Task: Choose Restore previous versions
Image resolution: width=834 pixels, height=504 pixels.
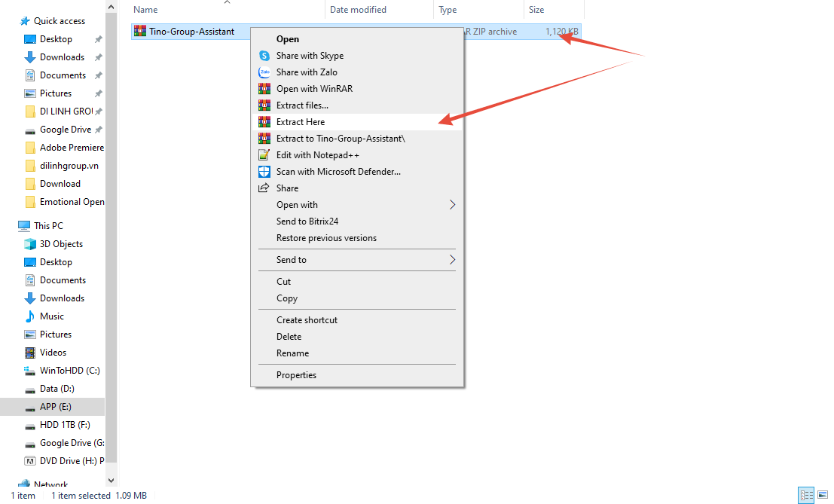Action: tap(357, 237)
